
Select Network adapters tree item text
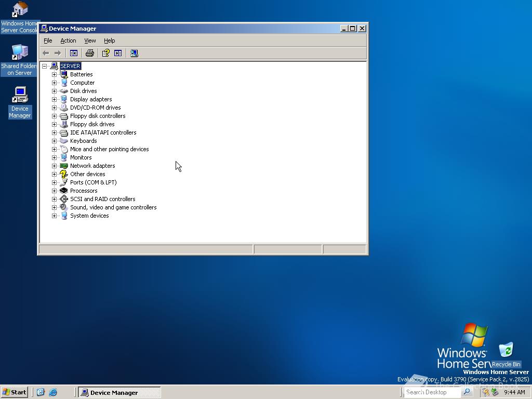pyautogui.click(x=92, y=166)
